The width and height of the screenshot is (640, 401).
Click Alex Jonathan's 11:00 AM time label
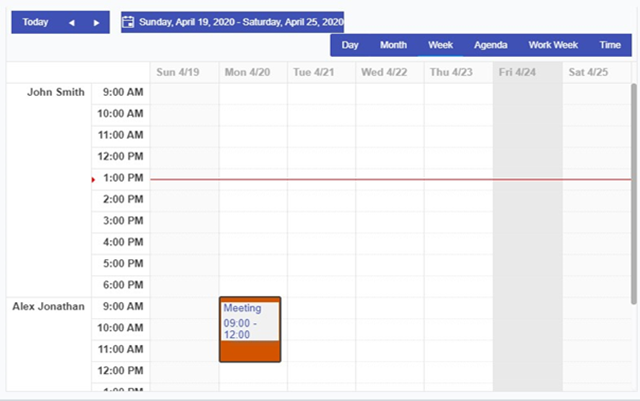[x=120, y=350]
